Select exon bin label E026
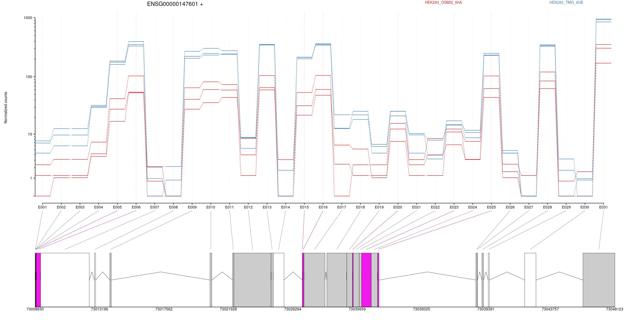 510,207
